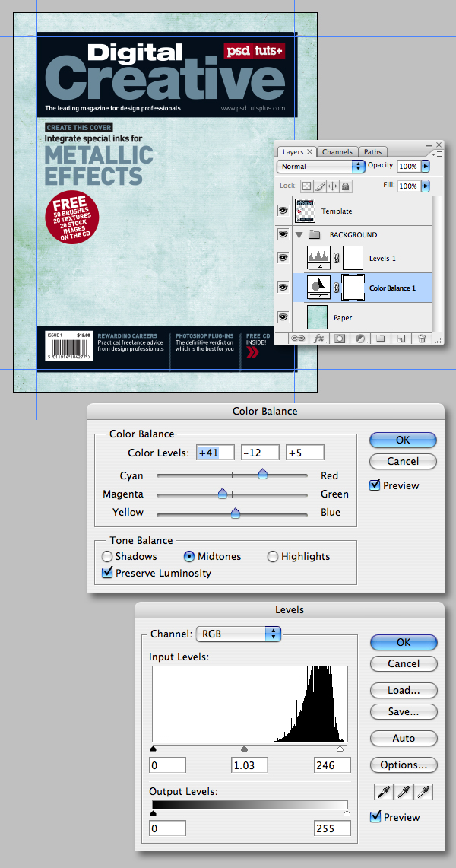Select the Levels adjustment histogram icon
456x868 pixels.
click(x=318, y=258)
